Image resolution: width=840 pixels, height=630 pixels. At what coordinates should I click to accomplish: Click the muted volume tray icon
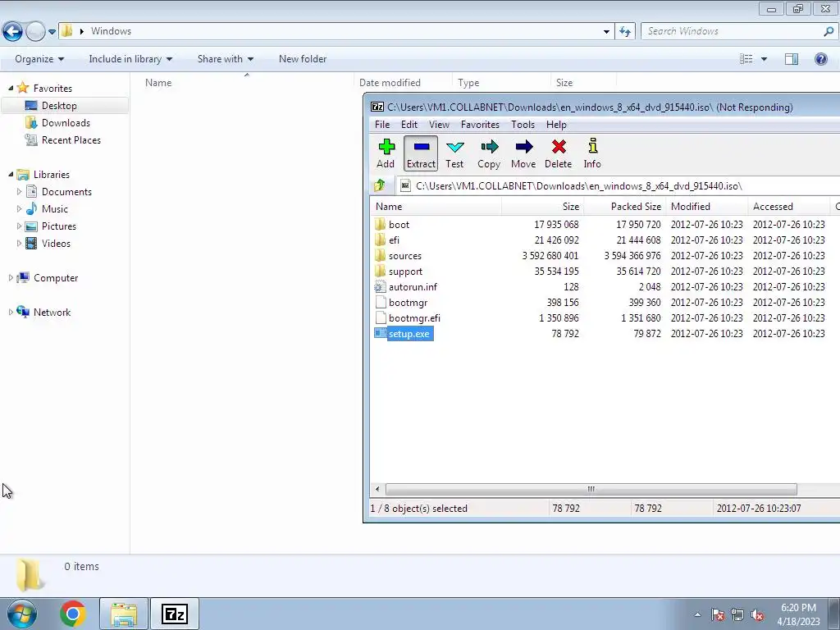point(757,615)
